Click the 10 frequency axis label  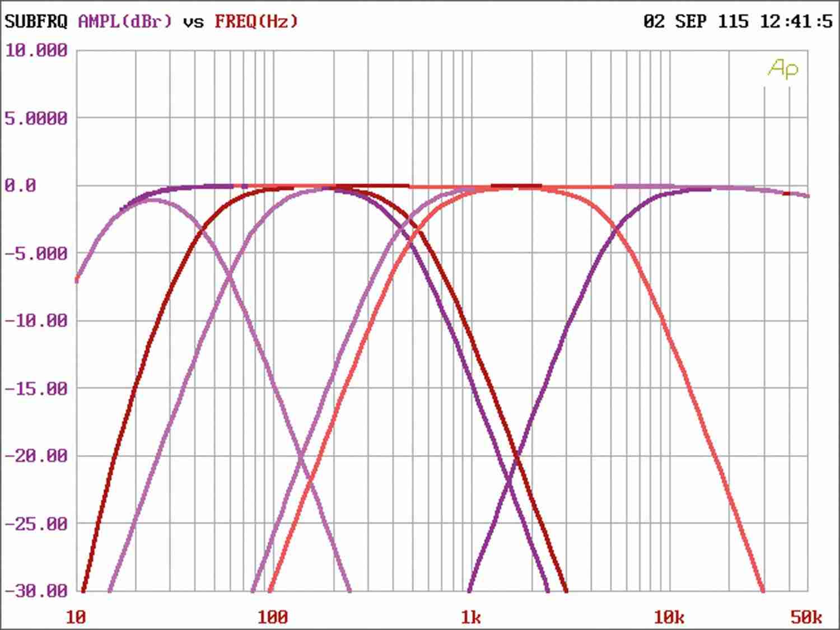(x=76, y=617)
